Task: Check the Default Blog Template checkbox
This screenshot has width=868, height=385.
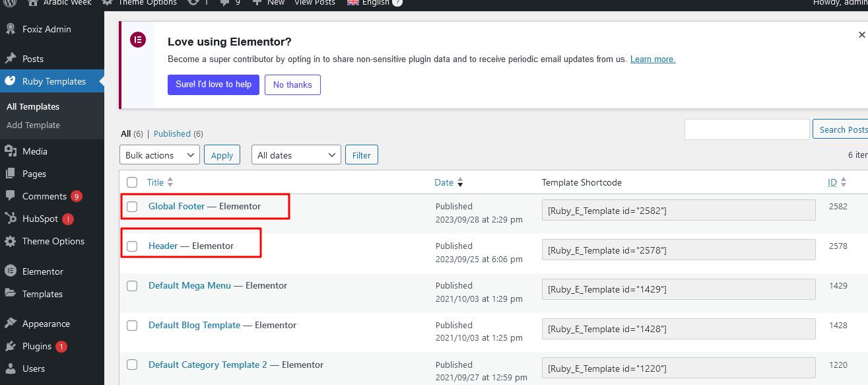Action: point(132,326)
